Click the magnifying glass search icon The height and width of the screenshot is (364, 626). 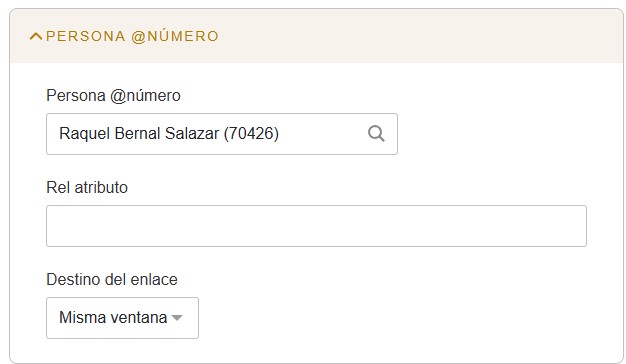376,134
